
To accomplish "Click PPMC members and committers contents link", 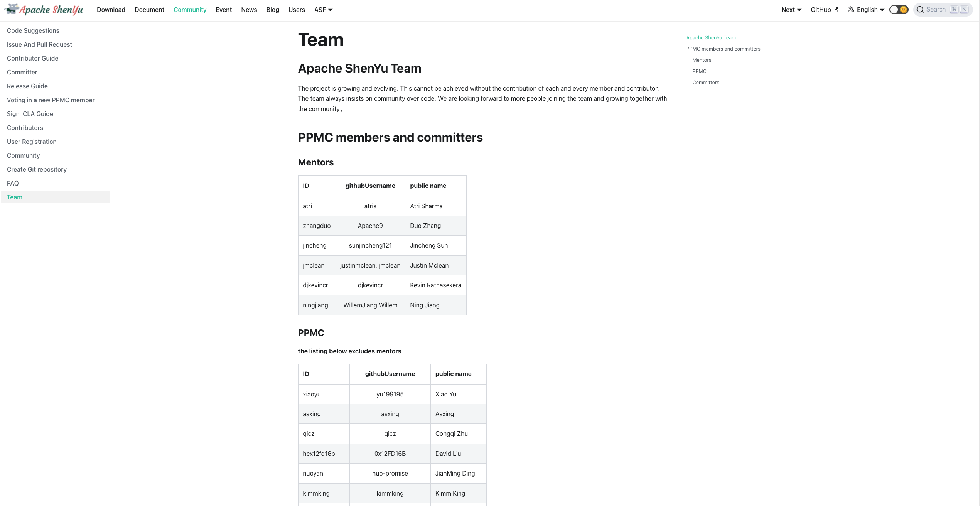I will click(x=723, y=49).
